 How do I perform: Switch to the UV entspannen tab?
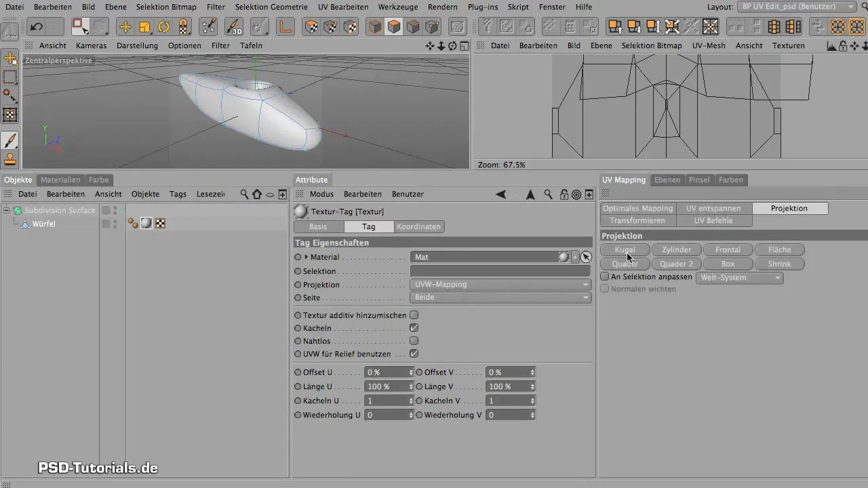coord(713,208)
